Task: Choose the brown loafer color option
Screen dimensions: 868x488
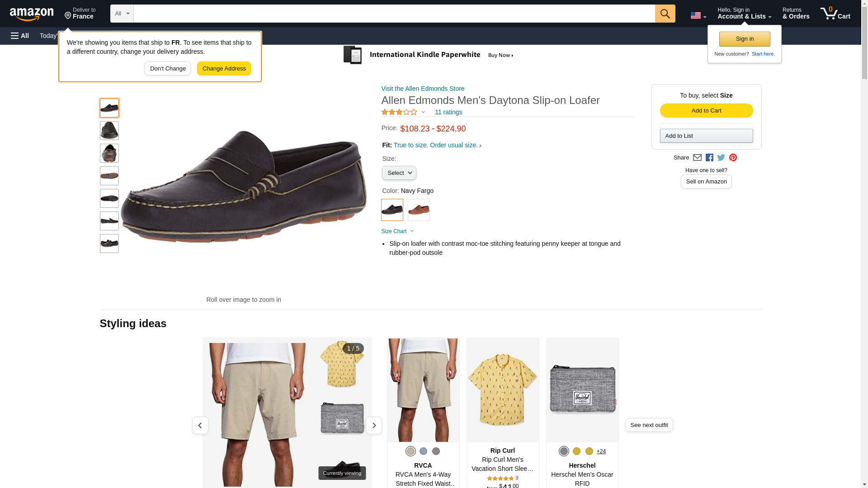Action: pos(419,210)
